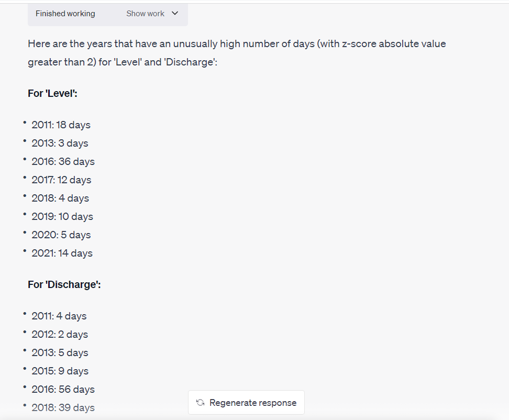This screenshot has width=509, height=420.
Task: Select the "2011: 18 days" list item
Action: (61, 125)
